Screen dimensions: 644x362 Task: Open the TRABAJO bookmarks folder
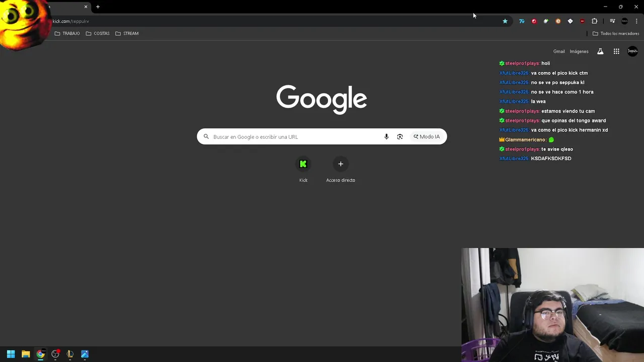tap(67, 33)
